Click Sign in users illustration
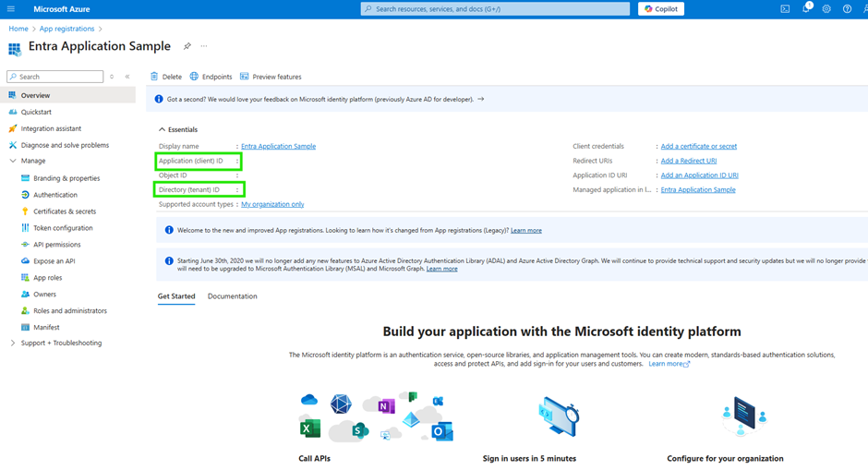The height and width of the screenshot is (470, 868). [x=559, y=416]
